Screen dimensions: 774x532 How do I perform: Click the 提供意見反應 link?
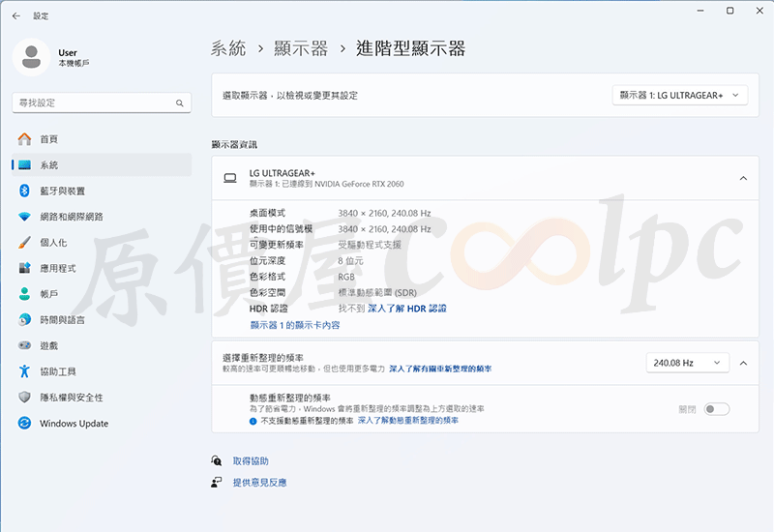click(x=259, y=482)
